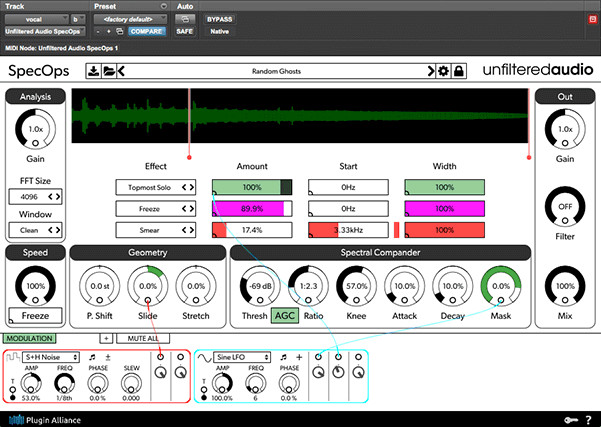The height and width of the screenshot is (427, 601).
Task: Toggle tempo sync note on S+H Noise
Action: pyautogui.click(x=92, y=357)
